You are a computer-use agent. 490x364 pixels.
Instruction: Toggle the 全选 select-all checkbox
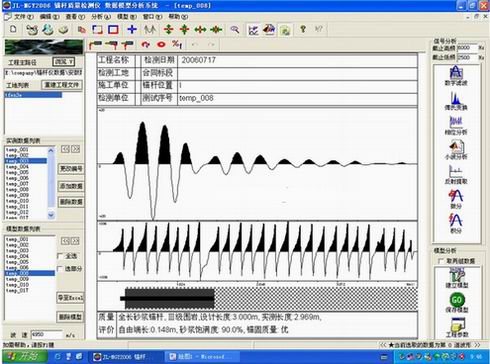pyautogui.click(x=60, y=256)
